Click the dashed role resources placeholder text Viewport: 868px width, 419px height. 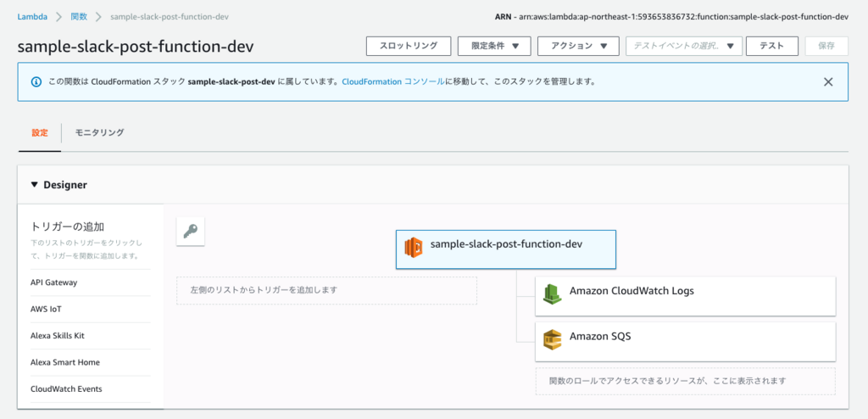tap(668, 382)
